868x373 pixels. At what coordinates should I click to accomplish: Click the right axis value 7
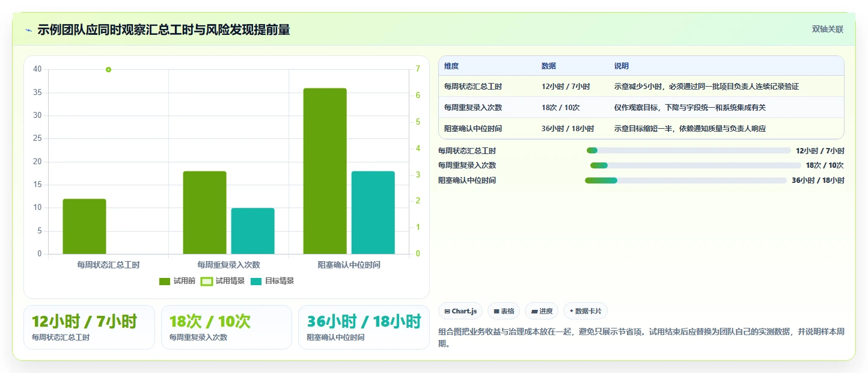418,69
